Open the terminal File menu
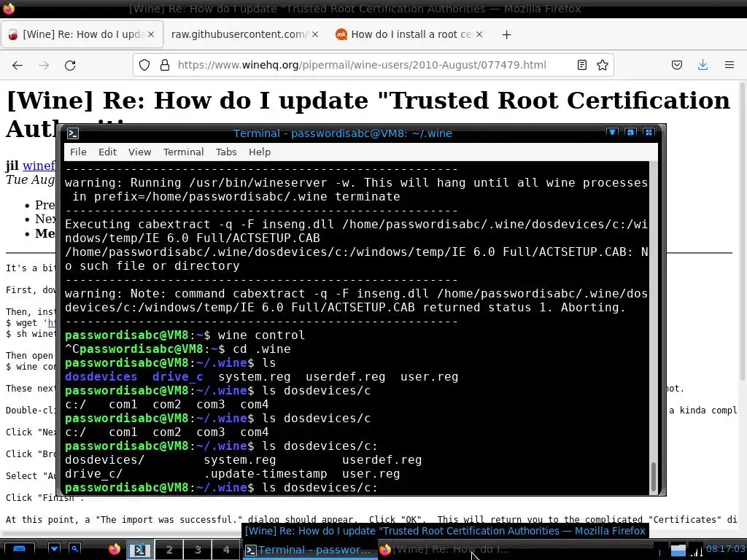The height and width of the screenshot is (560, 747). point(78,152)
